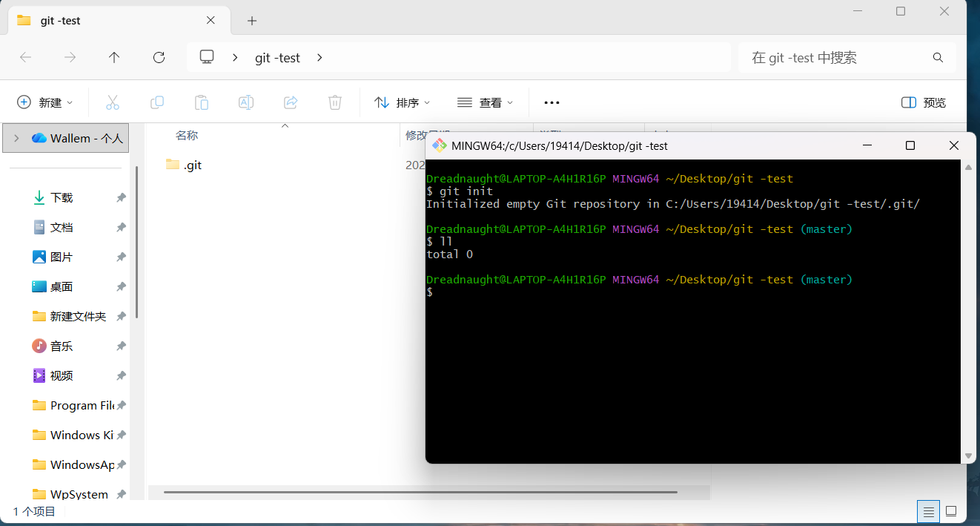Open Program Files in the sidebar
980x526 pixels.
pyautogui.click(x=74, y=405)
